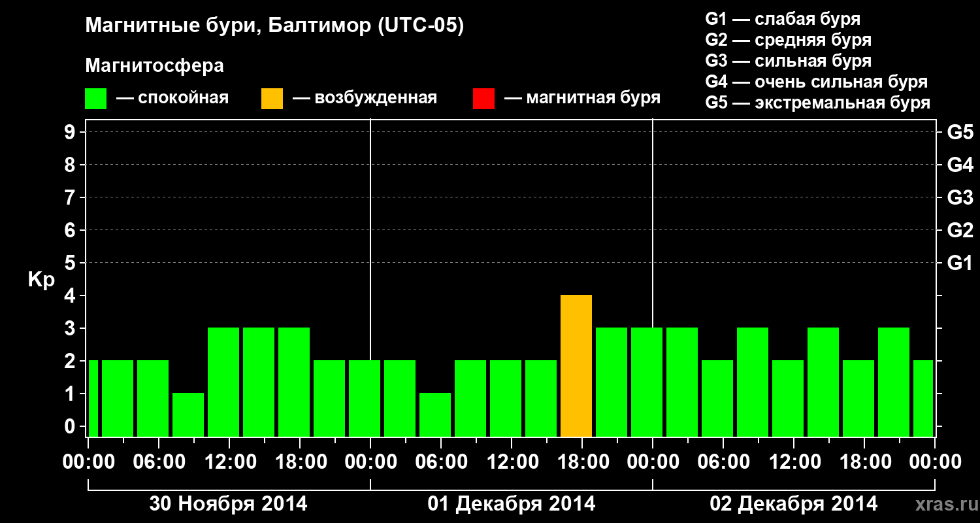980x523 pixels.
Task: Click the 'G3 — сильная буря' line
Action: click(x=788, y=61)
